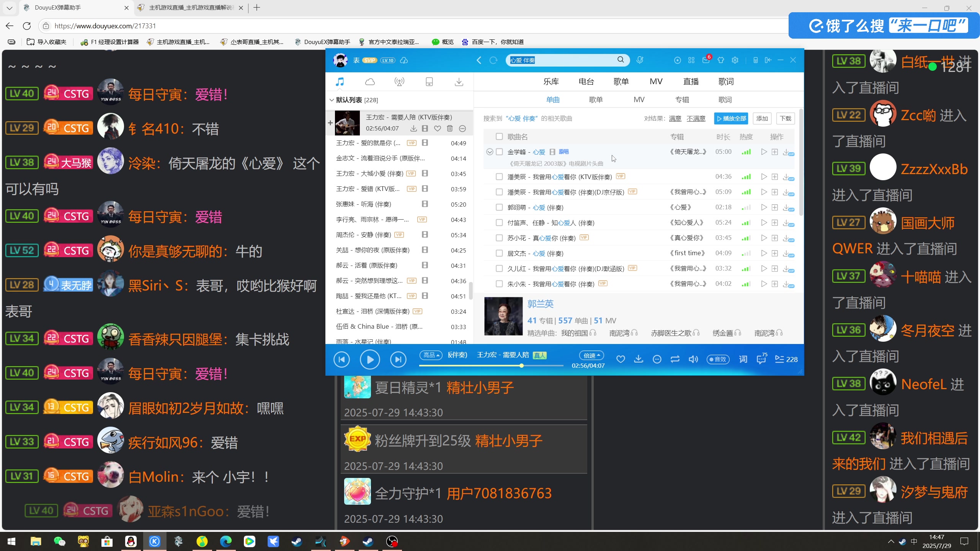Click the search magnifier in the KuGou search box

621,60
